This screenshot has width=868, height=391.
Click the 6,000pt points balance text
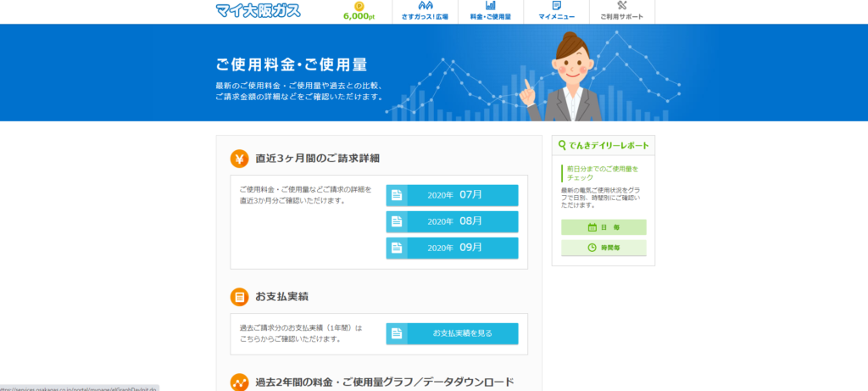pos(359,16)
